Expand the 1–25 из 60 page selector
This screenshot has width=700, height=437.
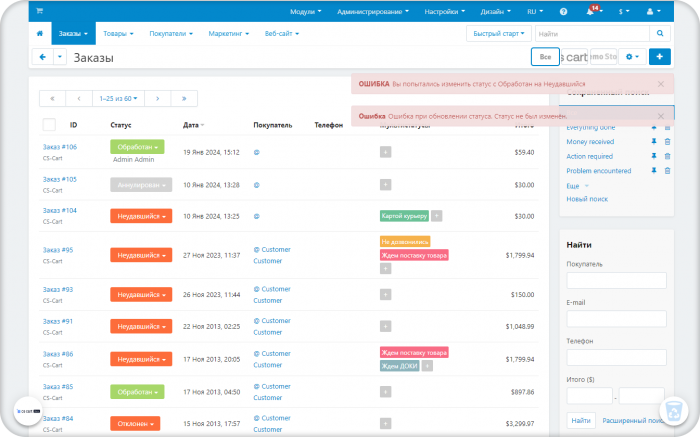[118, 99]
